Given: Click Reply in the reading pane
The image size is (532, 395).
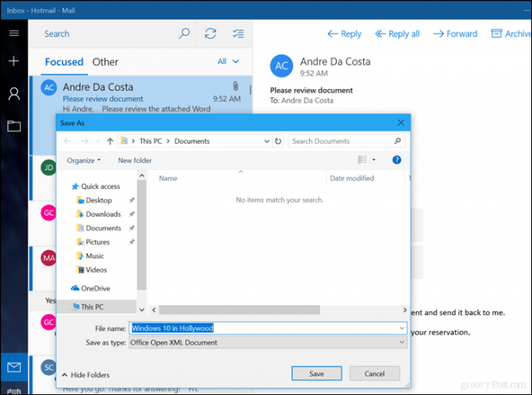Looking at the screenshot, I should point(344,33).
